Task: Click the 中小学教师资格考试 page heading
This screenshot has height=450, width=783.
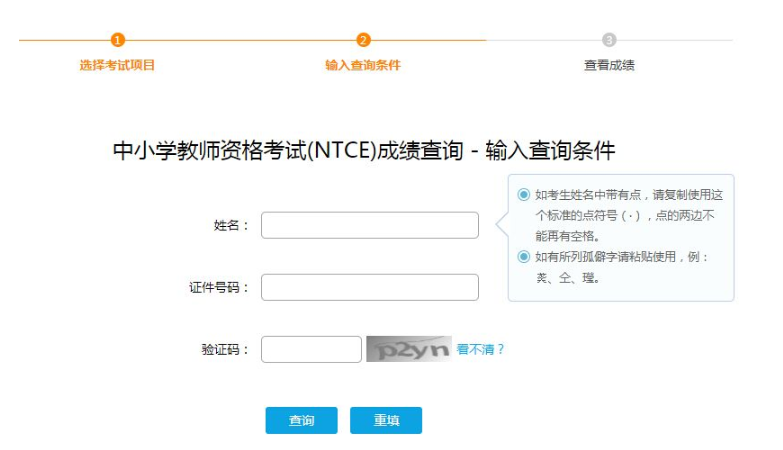Action: [x=363, y=152]
